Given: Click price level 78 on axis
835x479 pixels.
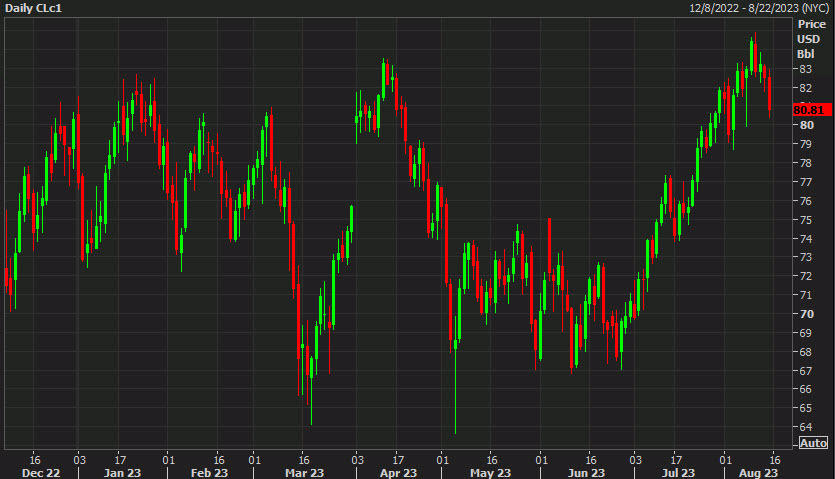Looking at the screenshot, I should pos(806,163).
